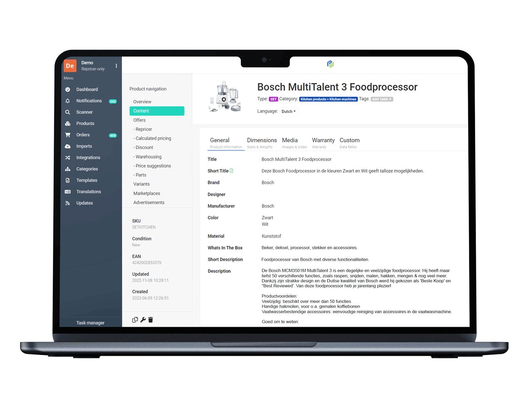The width and height of the screenshot is (532, 399).
Task: Click the duplicate product copy icon
Action: coord(135,320)
